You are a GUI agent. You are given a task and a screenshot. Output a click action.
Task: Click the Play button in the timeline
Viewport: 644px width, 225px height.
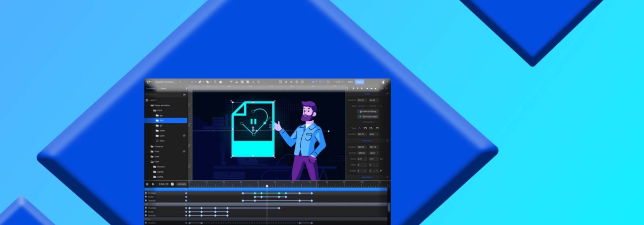pos(153,184)
